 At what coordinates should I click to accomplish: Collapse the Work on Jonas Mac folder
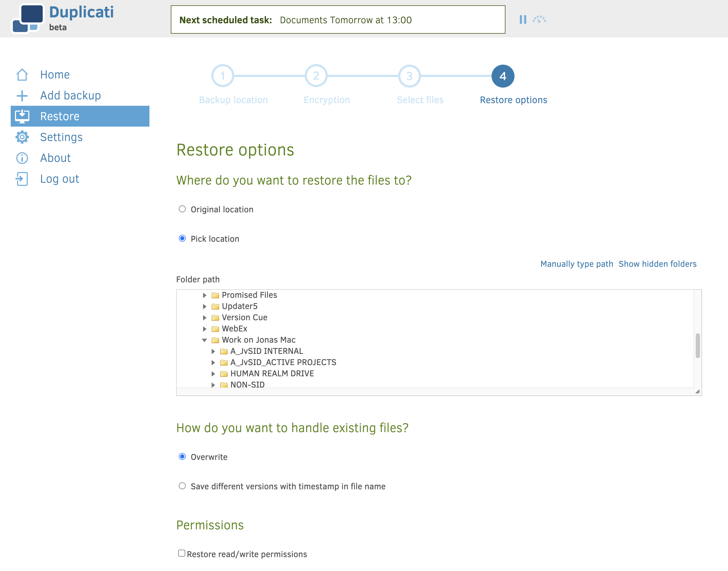point(204,340)
